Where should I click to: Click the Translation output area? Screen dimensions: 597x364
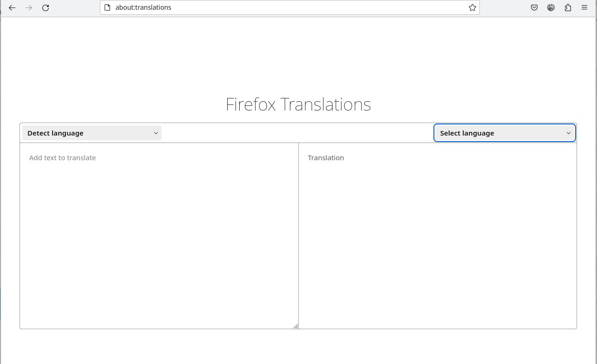[438, 236]
